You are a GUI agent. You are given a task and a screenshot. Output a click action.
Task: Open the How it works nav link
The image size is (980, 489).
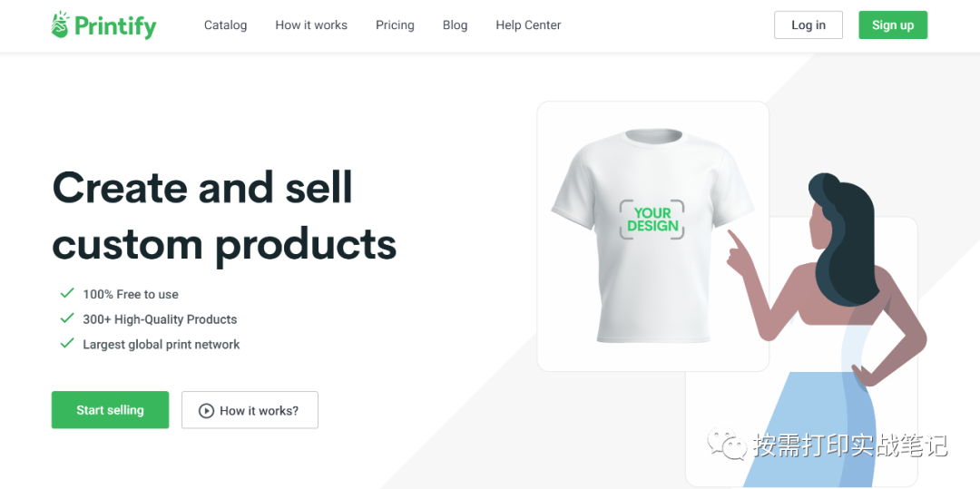[311, 25]
